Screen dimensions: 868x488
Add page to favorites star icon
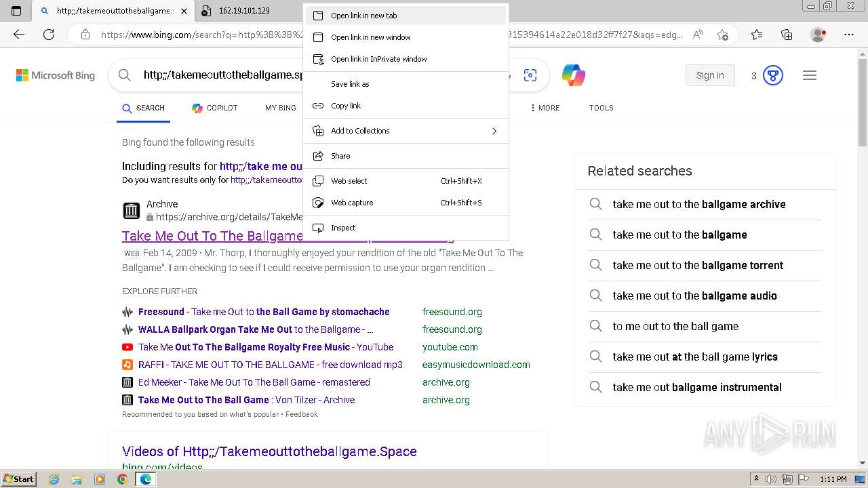[722, 35]
